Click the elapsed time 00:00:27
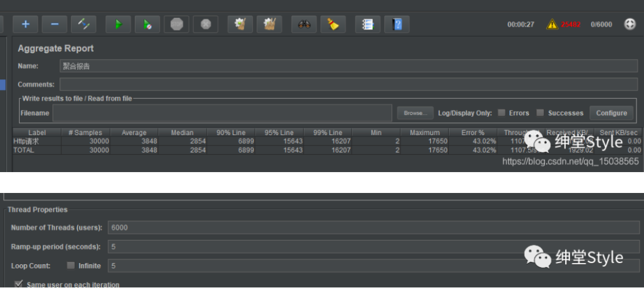 [x=521, y=24]
